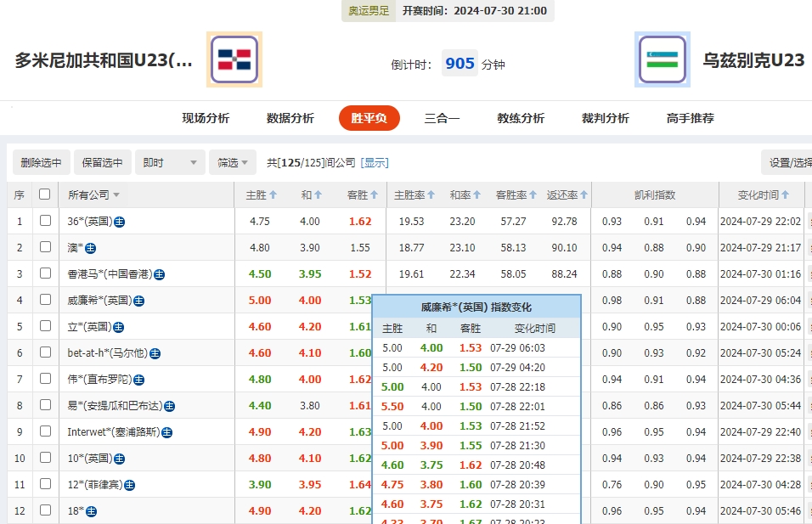Click the globe icon beside 36*(英国)
This screenshot has height=524, width=812.
120,222
